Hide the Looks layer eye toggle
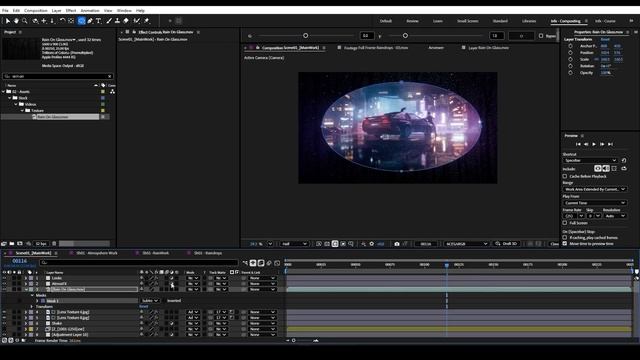The height and width of the screenshot is (360, 640). point(4,278)
